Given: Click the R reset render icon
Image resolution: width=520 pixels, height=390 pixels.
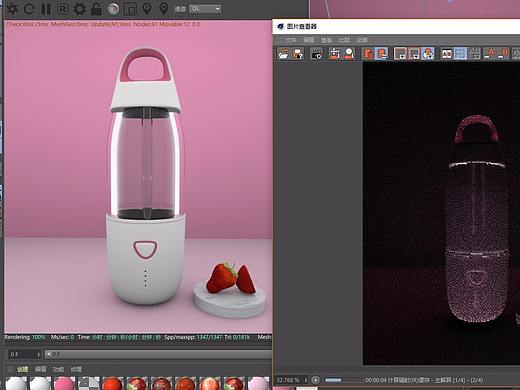Looking at the screenshot, I should click(x=62, y=9).
